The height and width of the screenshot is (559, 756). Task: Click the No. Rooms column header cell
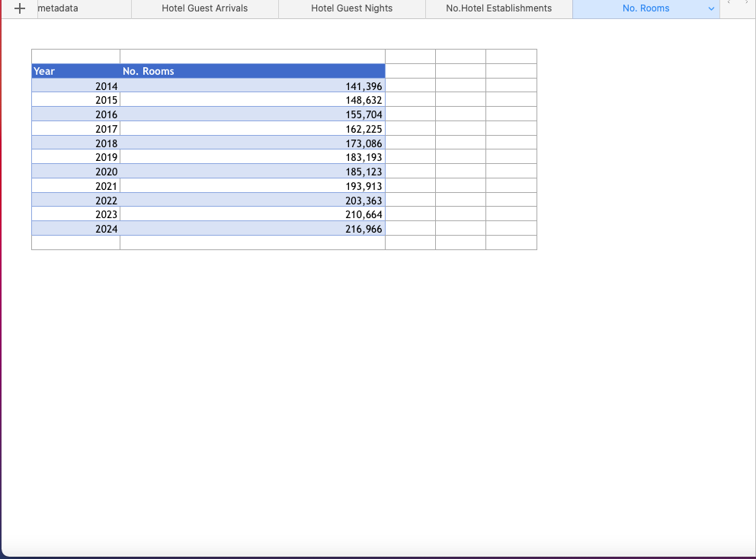tap(251, 71)
